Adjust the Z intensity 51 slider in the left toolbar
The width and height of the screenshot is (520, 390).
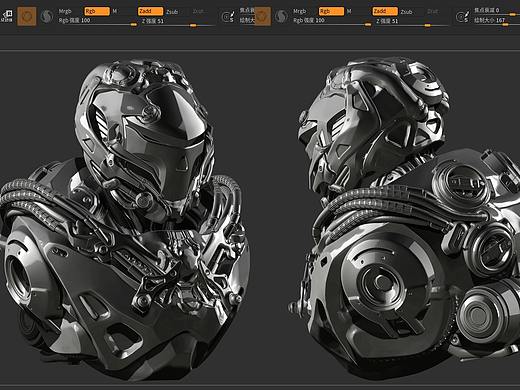coord(178,22)
